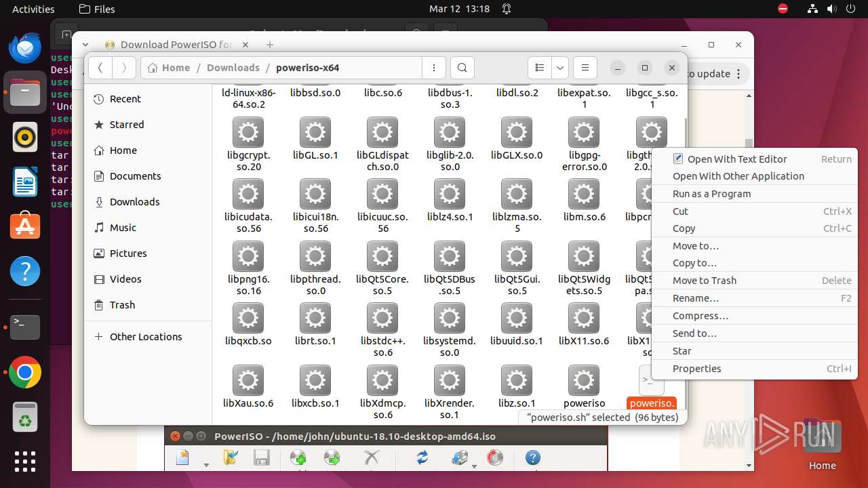The width and height of the screenshot is (868, 488).
Task: Select the libsystemd.so.0 file
Action: coord(450,330)
